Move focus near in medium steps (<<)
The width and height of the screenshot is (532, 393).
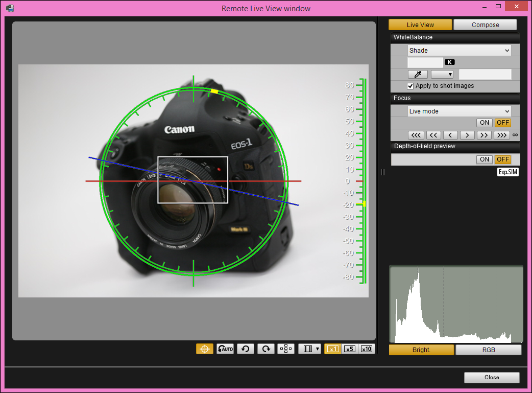pyautogui.click(x=433, y=135)
